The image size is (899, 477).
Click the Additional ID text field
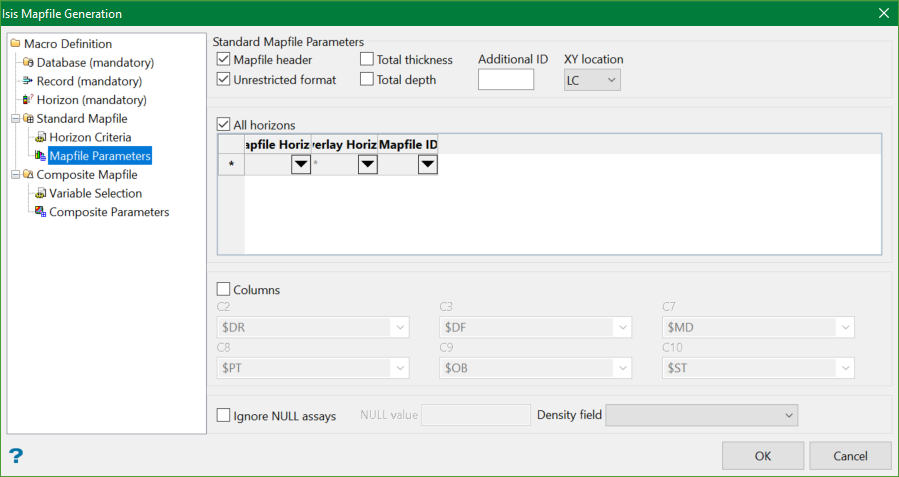[x=506, y=80]
